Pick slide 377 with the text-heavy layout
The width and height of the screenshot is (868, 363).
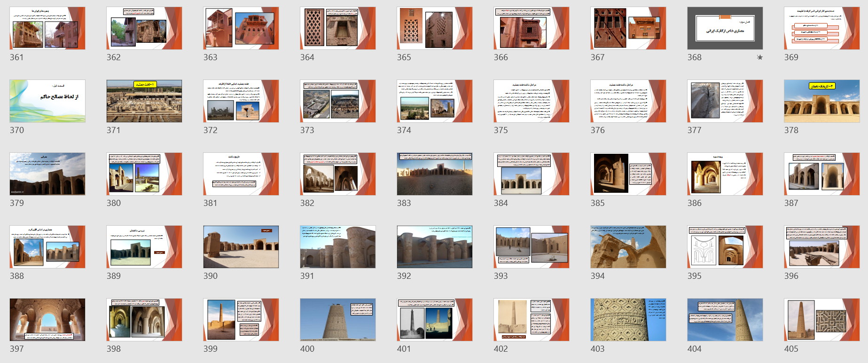click(x=725, y=101)
